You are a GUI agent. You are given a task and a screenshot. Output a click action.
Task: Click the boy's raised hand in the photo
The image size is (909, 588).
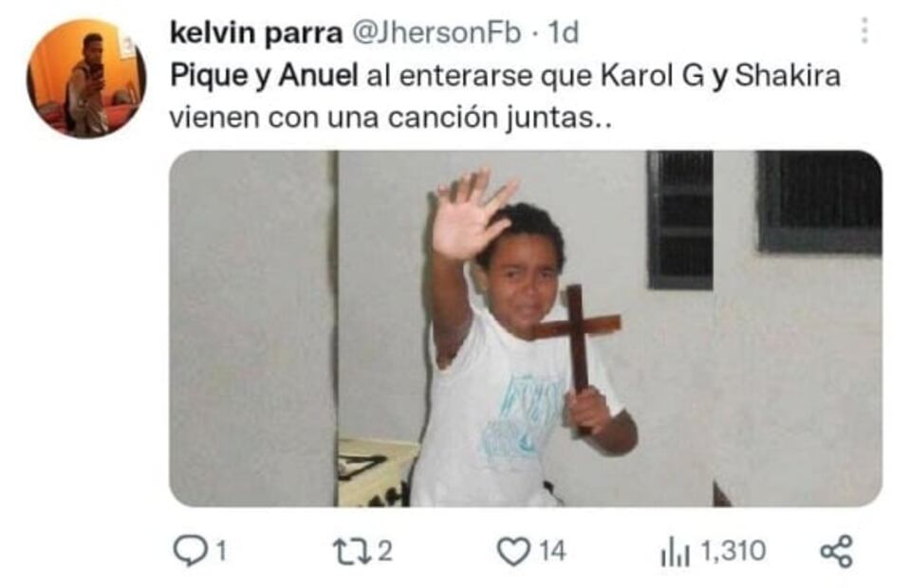[472, 214]
